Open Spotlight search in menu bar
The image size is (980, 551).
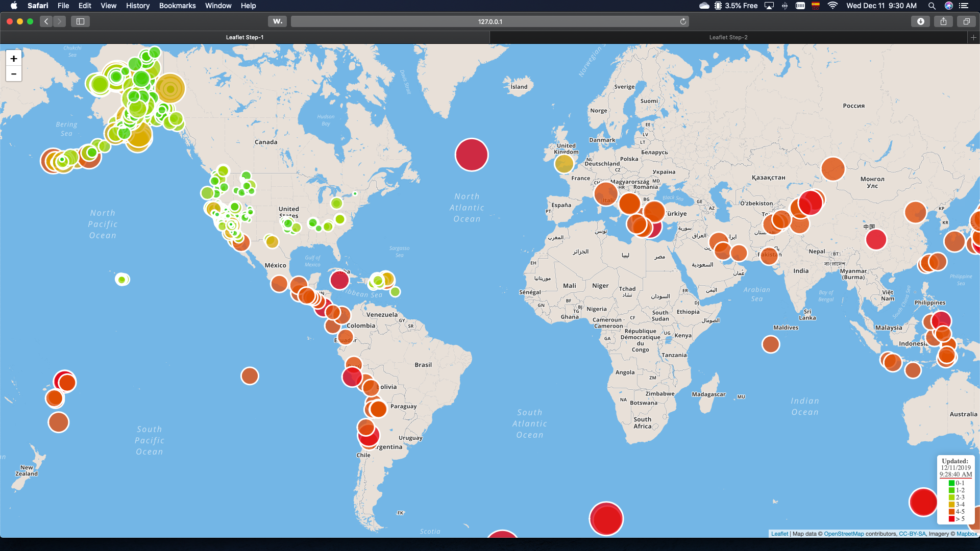click(932, 6)
